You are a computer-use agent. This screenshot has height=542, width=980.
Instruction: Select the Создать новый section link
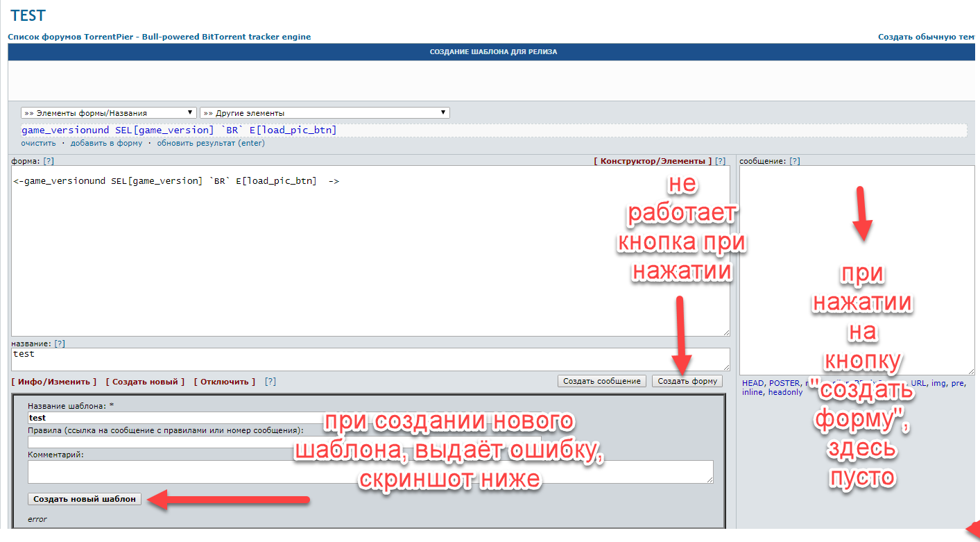145,382
